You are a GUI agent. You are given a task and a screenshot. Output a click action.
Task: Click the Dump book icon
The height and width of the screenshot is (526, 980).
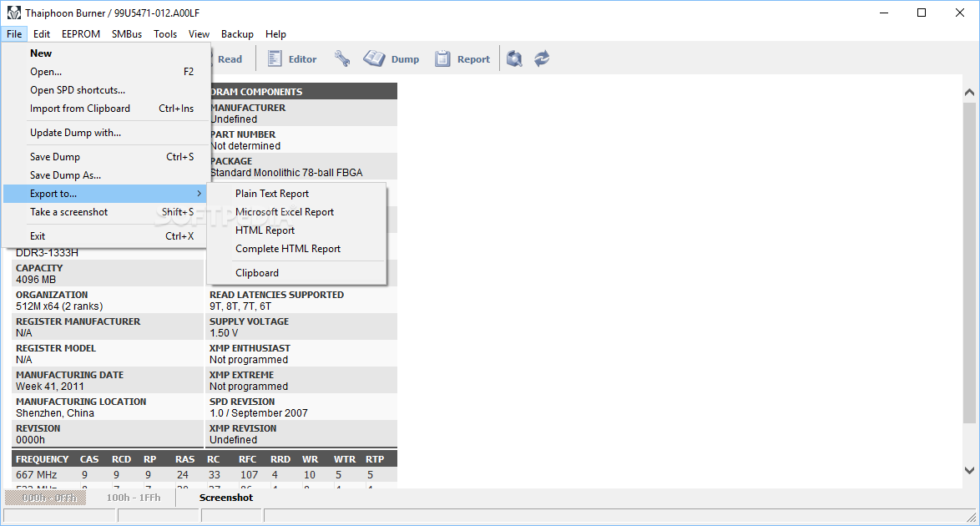tap(374, 58)
